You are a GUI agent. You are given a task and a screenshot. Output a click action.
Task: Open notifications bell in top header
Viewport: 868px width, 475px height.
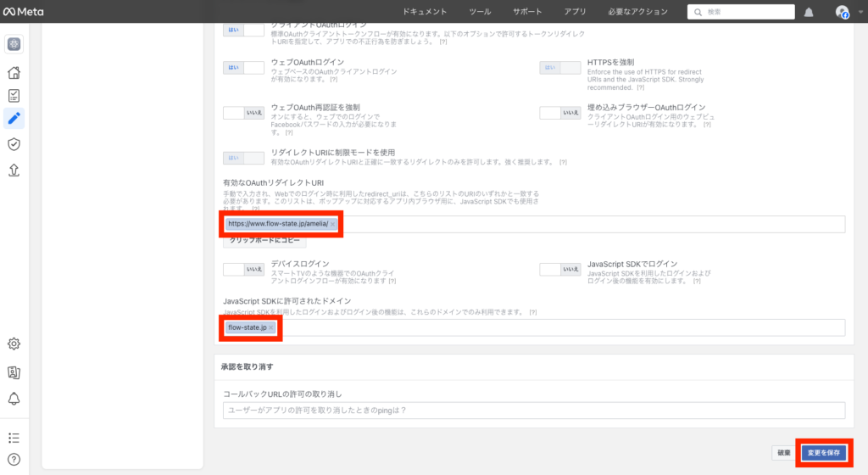click(809, 12)
